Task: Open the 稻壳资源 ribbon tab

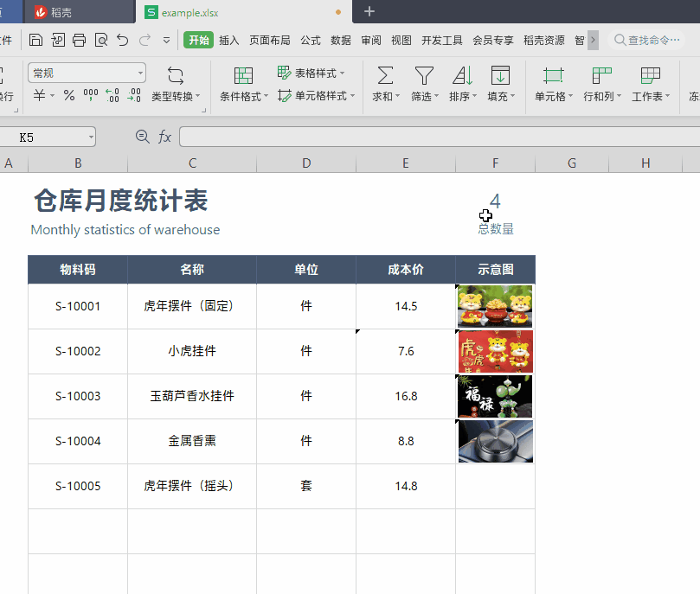Action: coord(544,40)
